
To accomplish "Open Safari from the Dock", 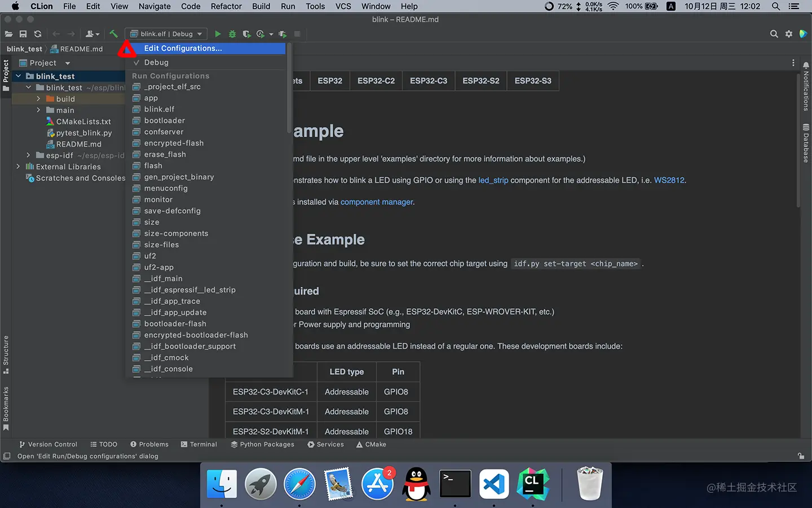I will pos(299,484).
